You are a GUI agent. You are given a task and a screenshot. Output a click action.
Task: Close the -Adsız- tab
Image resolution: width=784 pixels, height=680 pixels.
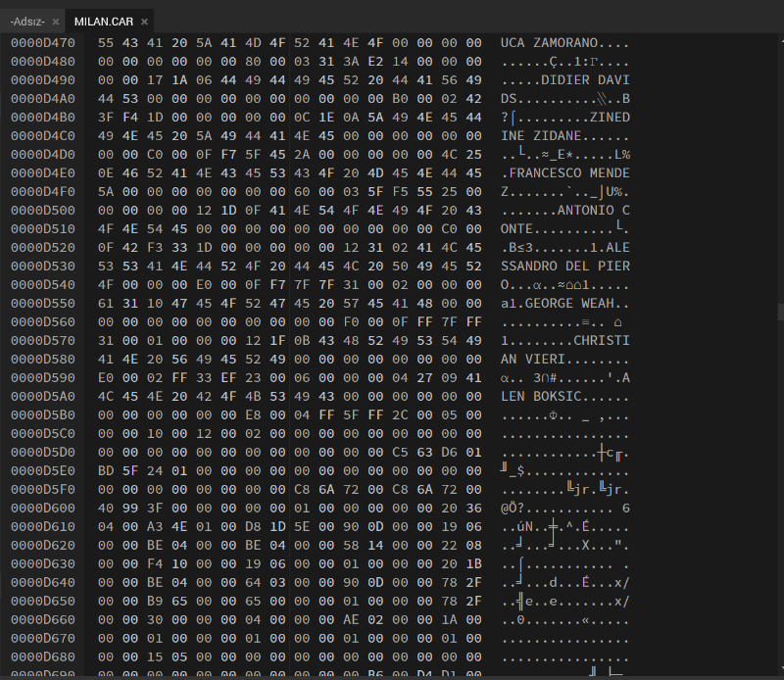pos(56,21)
